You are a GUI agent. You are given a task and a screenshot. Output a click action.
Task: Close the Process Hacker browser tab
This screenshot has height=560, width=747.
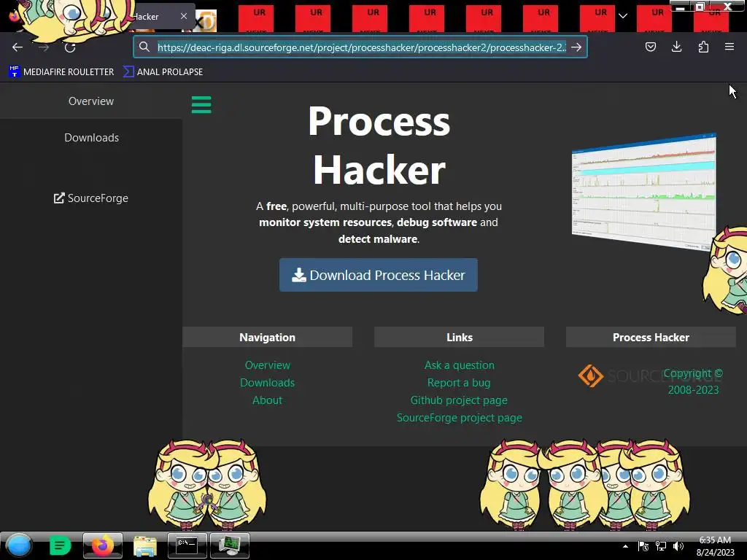click(x=184, y=16)
